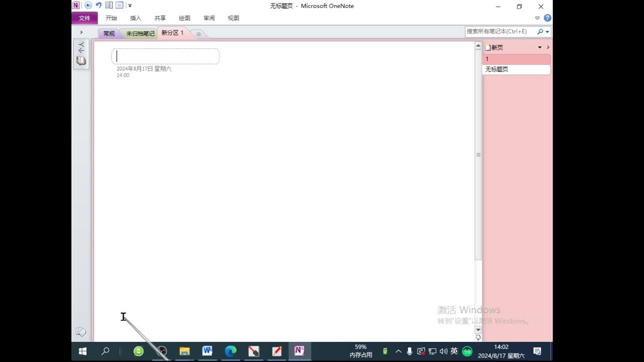The width and height of the screenshot is (644, 362).
Task: Switch to the 未归档笔记 section tab
Action: click(x=140, y=34)
